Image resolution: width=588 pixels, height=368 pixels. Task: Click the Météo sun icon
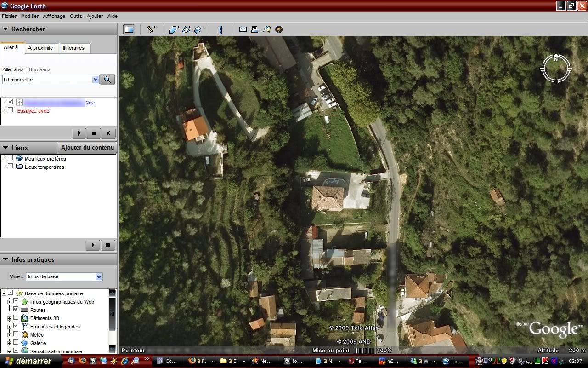25,335
